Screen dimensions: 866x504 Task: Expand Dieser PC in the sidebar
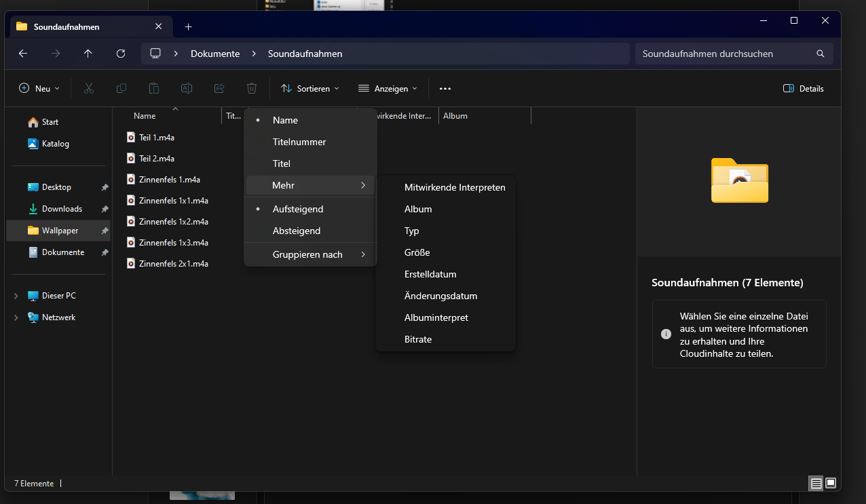point(16,295)
